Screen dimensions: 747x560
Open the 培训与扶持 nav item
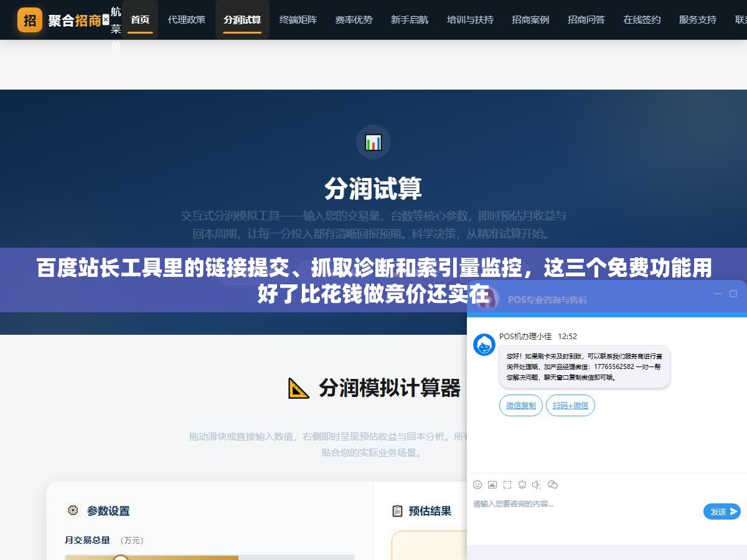(x=470, y=19)
